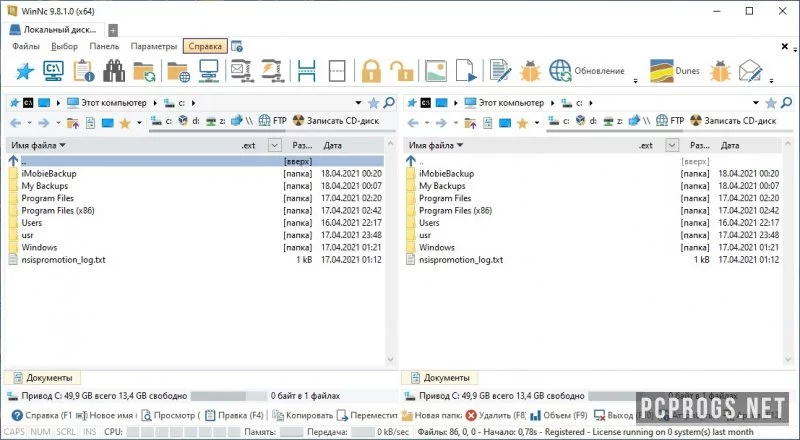Open the left panel .ext filter dropdown
800x440 pixels.
point(274,145)
